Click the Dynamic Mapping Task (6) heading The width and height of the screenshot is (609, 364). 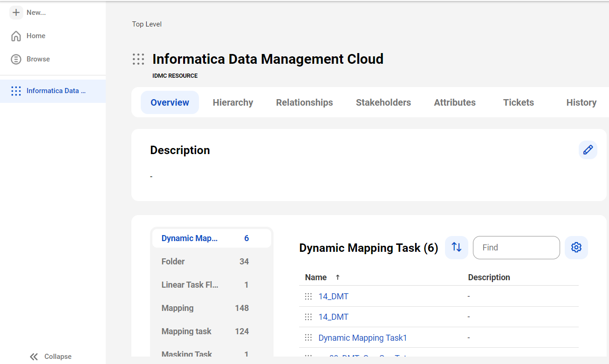tap(369, 248)
